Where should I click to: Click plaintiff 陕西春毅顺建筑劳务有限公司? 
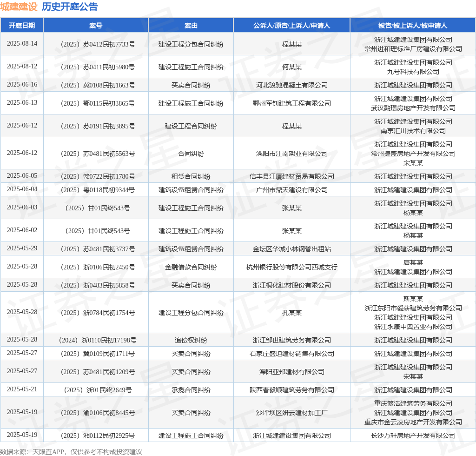[292, 390]
